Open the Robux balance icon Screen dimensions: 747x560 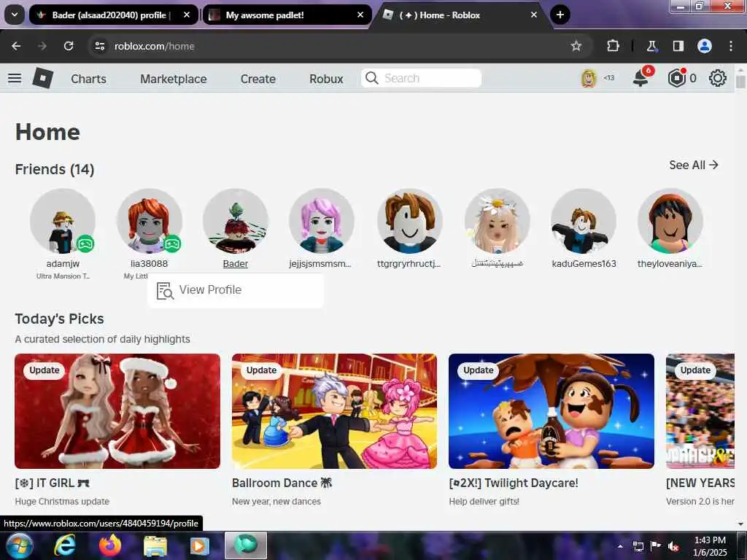click(676, 78)
